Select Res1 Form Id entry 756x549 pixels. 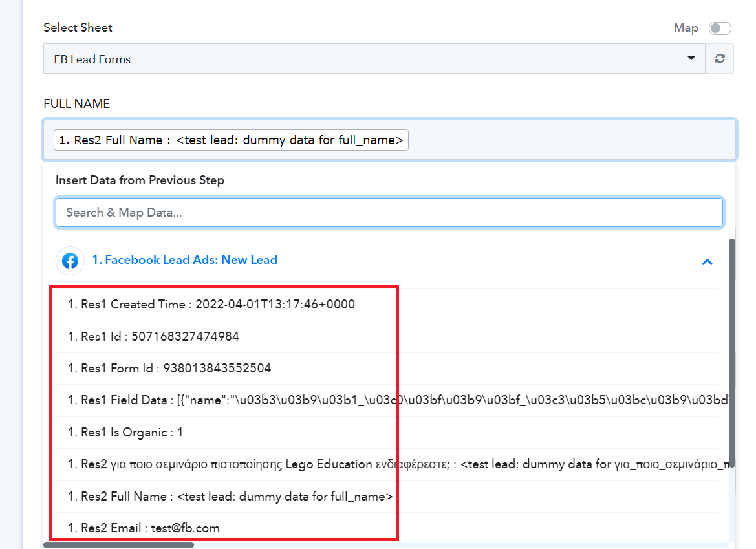click(169, 369)
